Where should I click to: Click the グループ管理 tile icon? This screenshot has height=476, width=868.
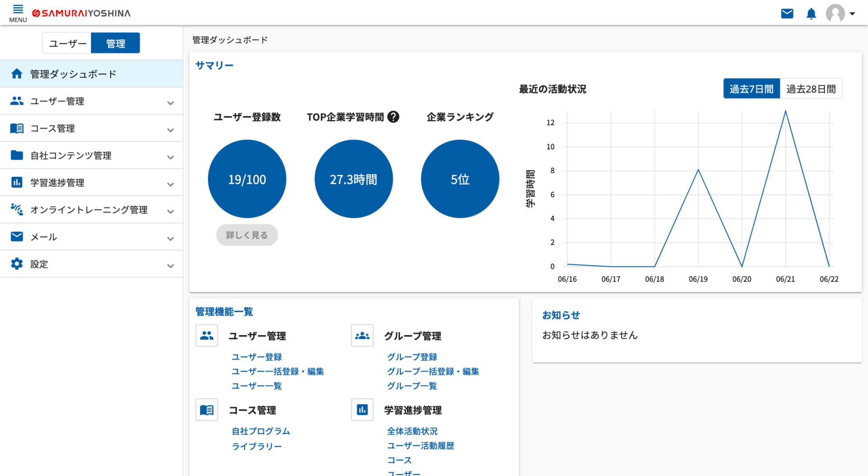click(362, 335)
